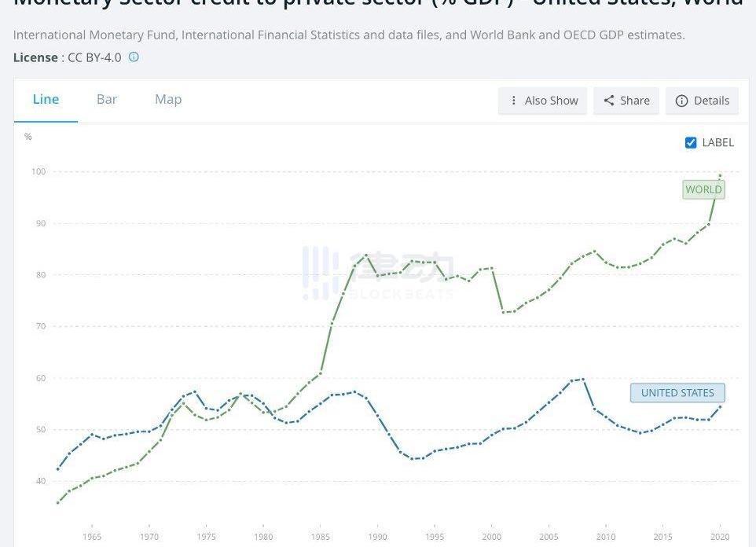Screen dimensions: 756x547
Task: Uncheck the LABEL checkbox
Action: [691, 142]
